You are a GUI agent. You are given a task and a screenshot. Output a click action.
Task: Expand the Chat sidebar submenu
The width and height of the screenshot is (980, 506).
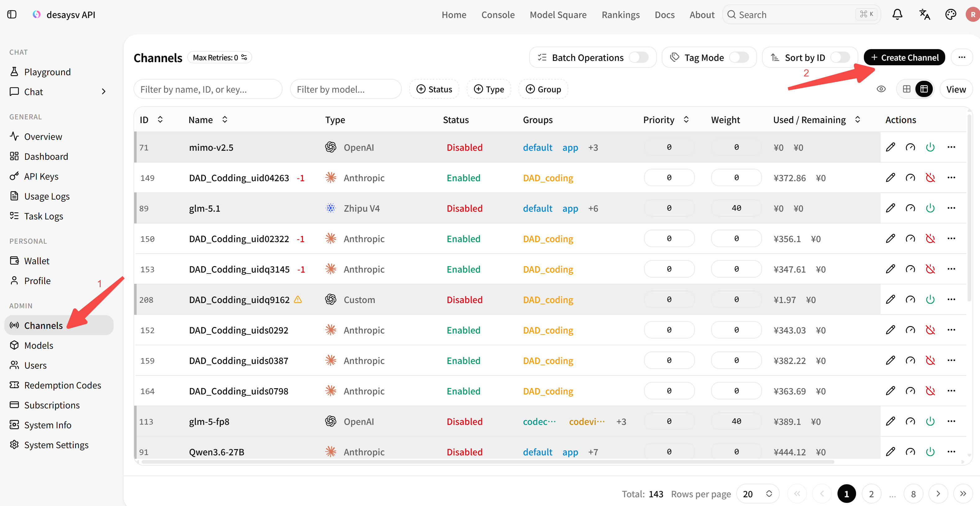pos(103,91)
